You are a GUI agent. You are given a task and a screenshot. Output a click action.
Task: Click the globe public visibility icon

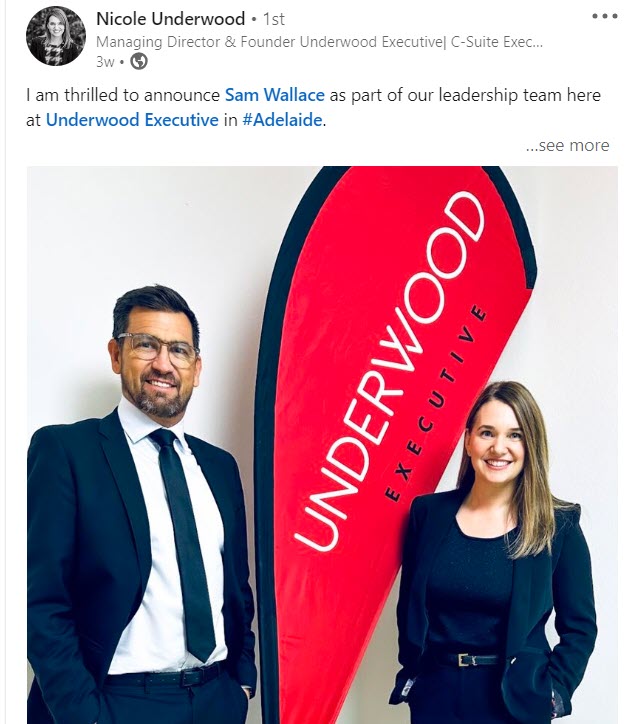coord(139,61)
